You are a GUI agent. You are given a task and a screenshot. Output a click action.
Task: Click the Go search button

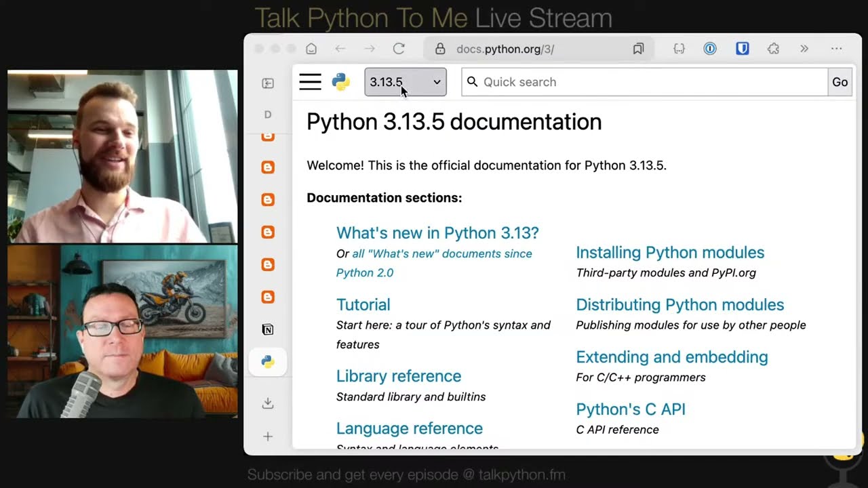(840, 82)
